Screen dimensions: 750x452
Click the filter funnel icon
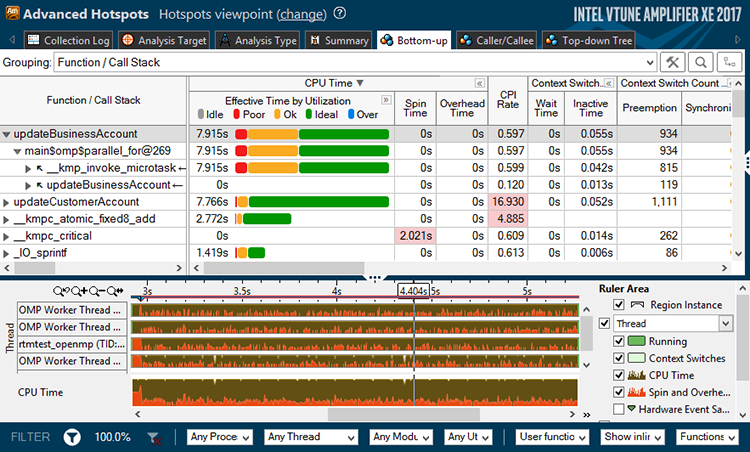[72, 437]
